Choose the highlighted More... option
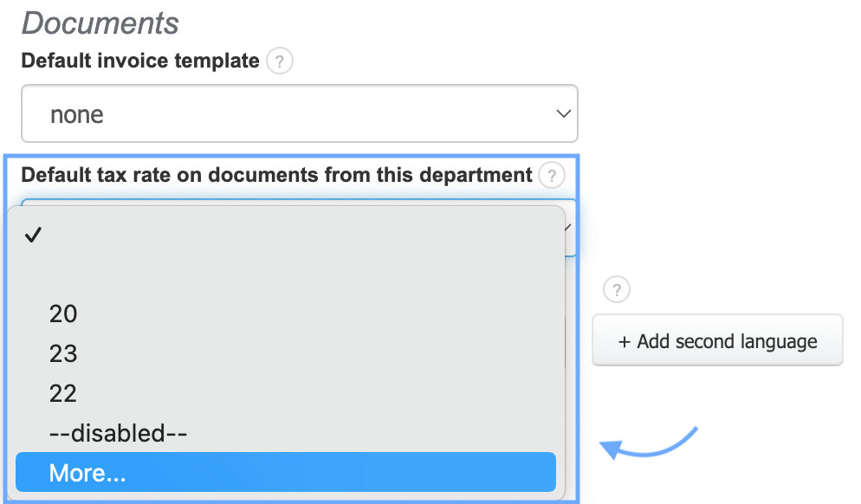The width and height of the screenshot is (861, 504). [87, 473]
